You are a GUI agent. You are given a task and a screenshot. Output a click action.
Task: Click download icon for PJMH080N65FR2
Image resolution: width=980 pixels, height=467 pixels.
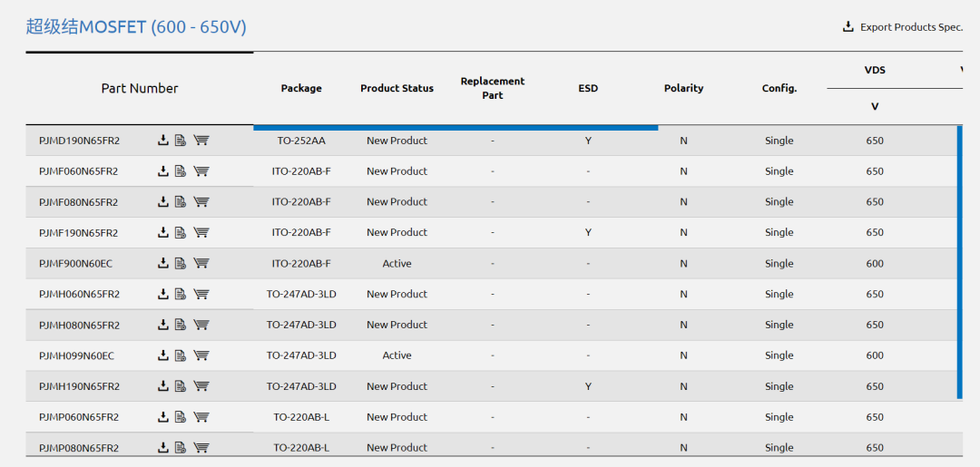(163, 325)
